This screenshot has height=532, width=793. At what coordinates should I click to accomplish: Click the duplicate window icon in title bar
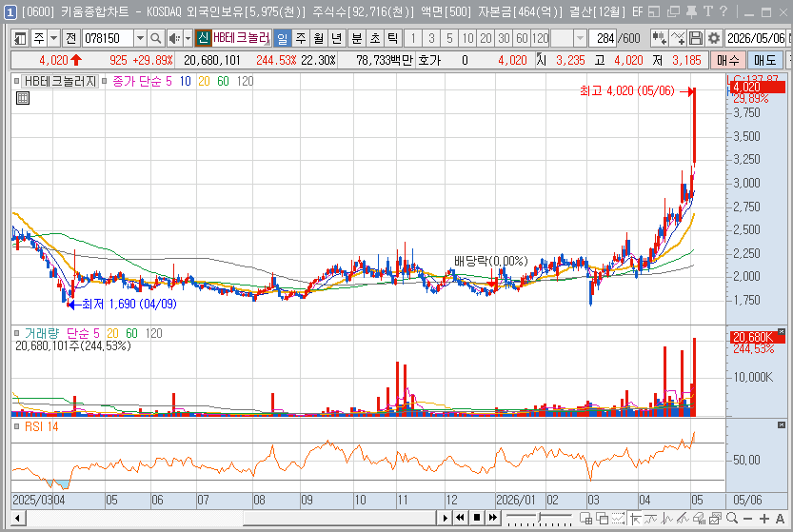pyautogui.click(x=673, y=11)
